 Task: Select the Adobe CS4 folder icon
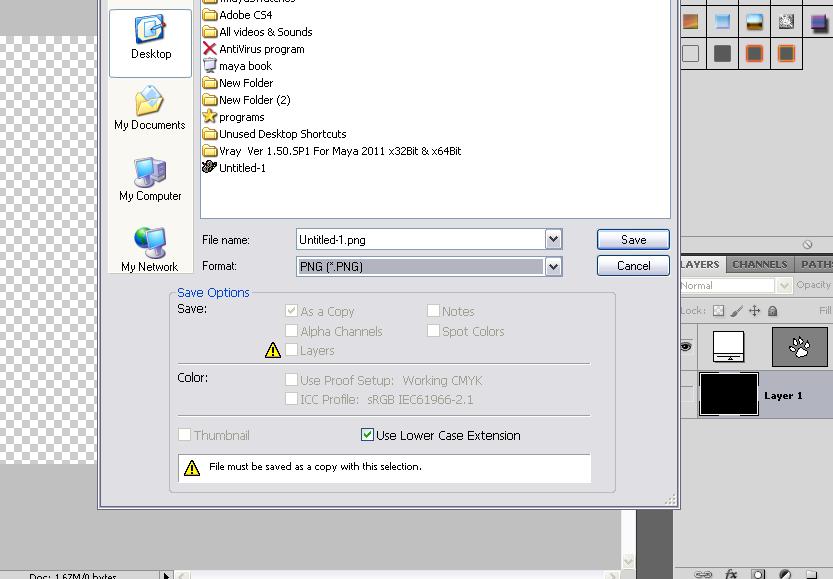[210, 15]
